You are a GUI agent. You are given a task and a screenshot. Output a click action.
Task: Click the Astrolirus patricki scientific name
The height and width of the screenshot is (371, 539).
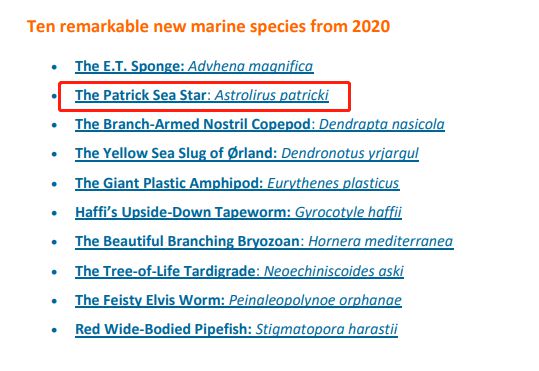coord(272,95)
